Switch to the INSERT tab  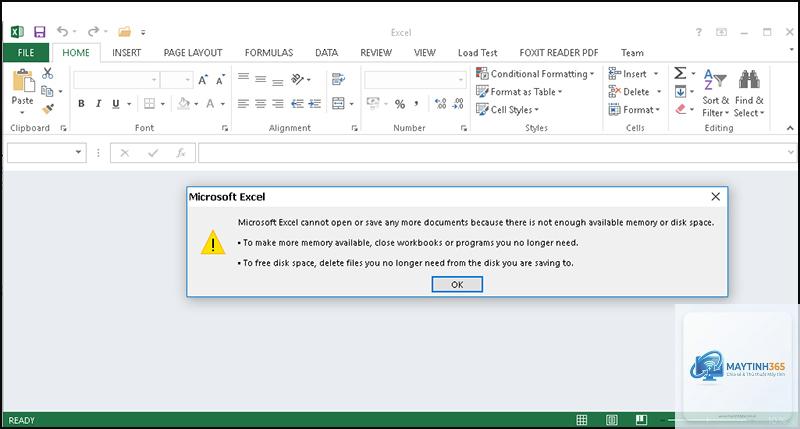[127, 53]
